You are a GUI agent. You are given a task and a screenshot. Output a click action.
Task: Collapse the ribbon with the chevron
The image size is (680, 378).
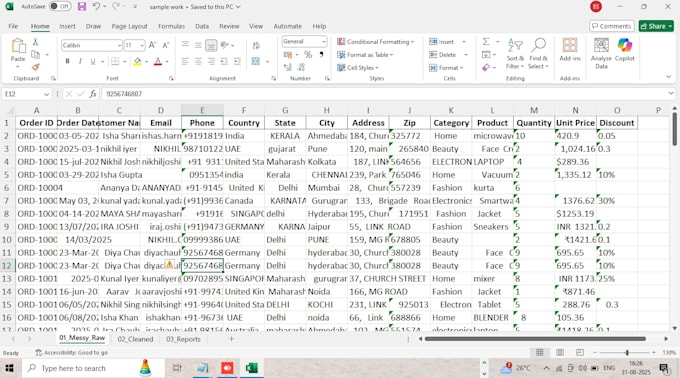point(668,77)
